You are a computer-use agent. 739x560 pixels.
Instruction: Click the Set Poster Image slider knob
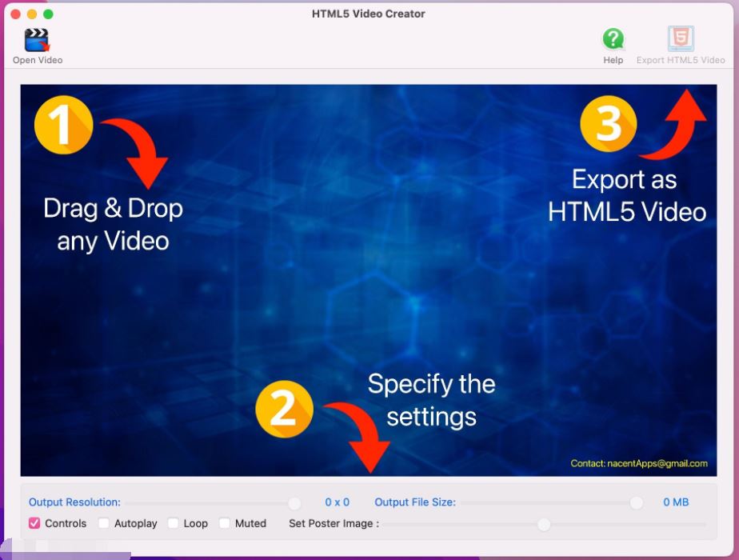click(x=544, y=524)
